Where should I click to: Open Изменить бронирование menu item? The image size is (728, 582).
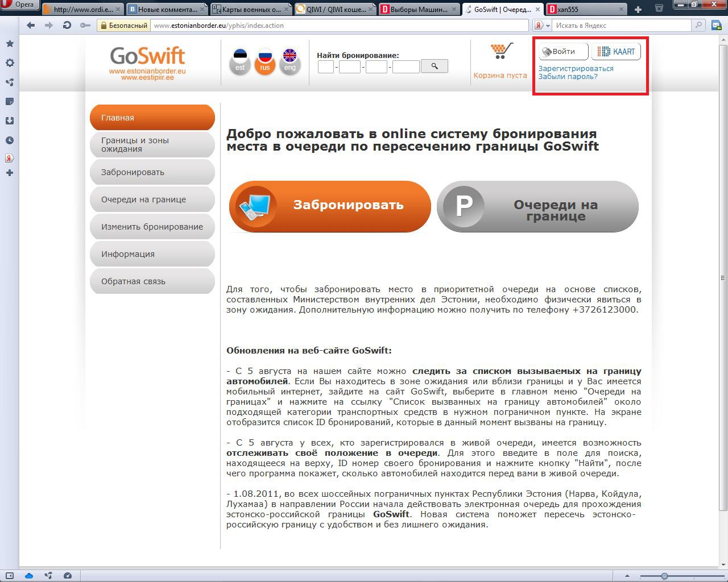coord(152,227)
